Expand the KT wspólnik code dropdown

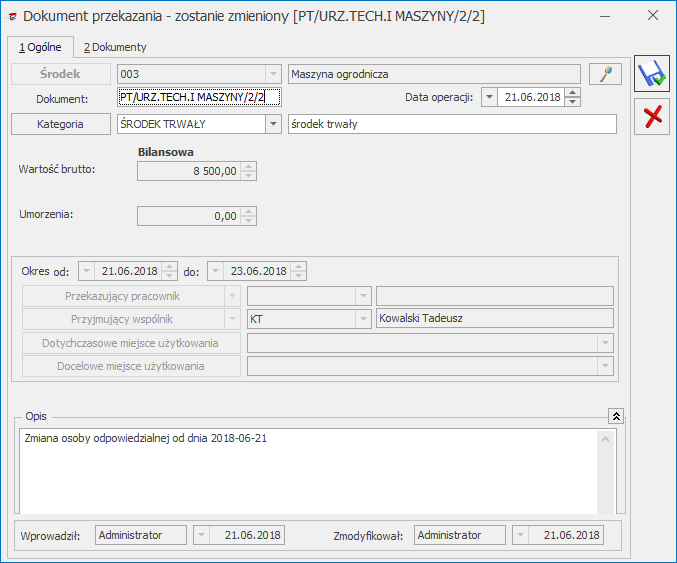pos(363,319)
